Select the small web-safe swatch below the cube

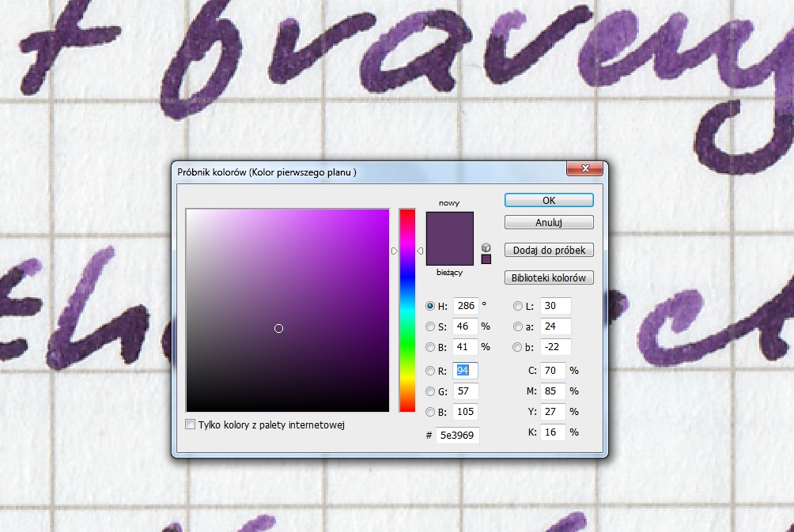(486, 259)
